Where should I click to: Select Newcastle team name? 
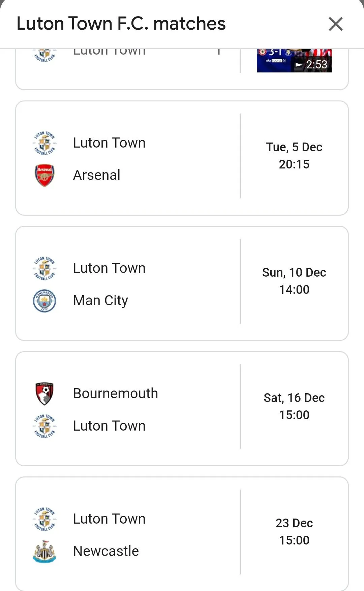(x=106, y=551)
